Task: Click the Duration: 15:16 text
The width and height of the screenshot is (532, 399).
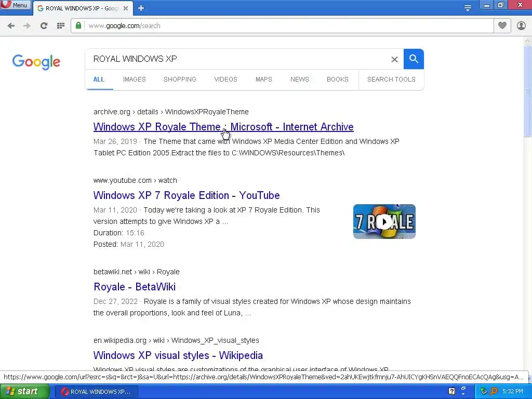Action: (x=119, y=233)
